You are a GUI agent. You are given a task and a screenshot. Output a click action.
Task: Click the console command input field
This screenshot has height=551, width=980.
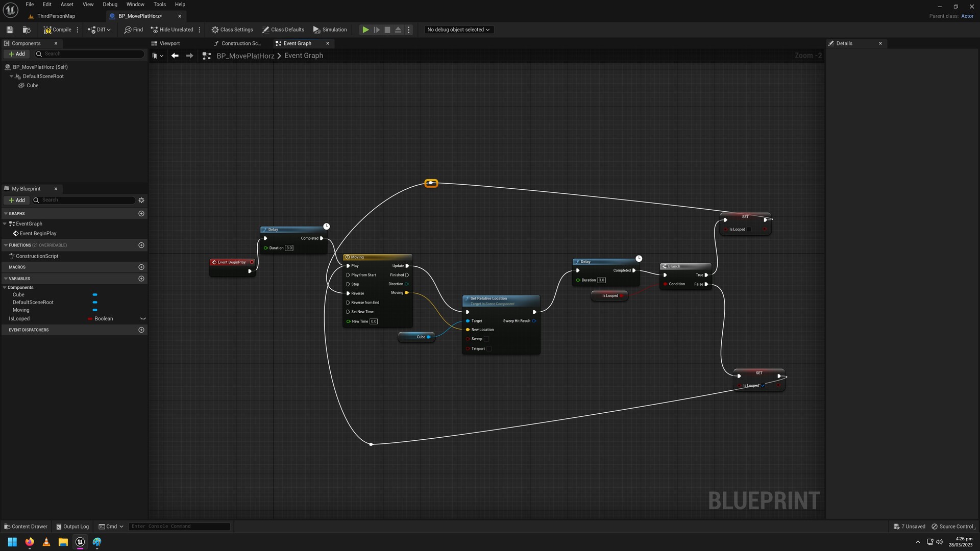tap(180, 526)
